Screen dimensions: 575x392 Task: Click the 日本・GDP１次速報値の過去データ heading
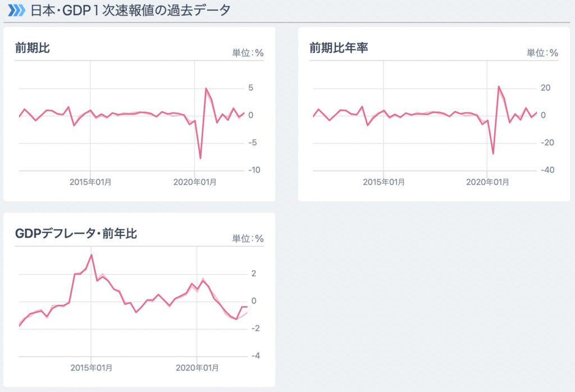tap(129, 11)
